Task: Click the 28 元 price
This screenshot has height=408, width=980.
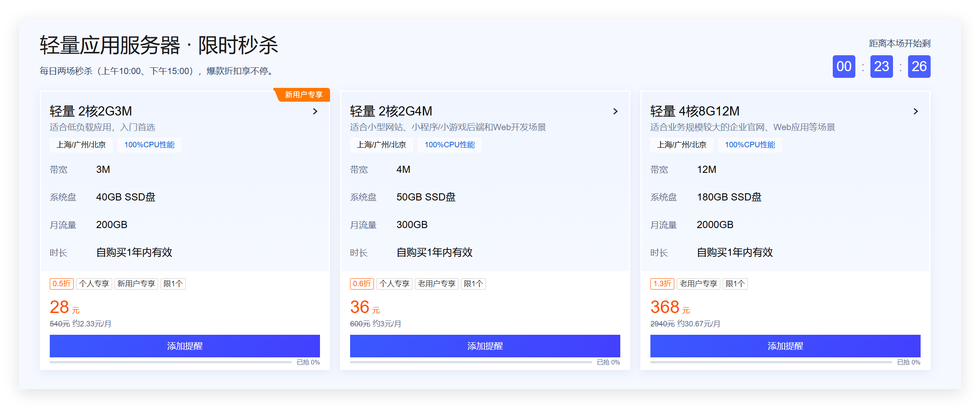Action: point(64,307)
